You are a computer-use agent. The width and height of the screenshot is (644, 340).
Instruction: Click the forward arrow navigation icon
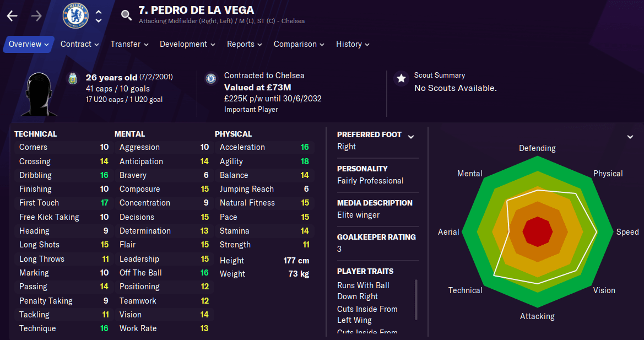36,16
